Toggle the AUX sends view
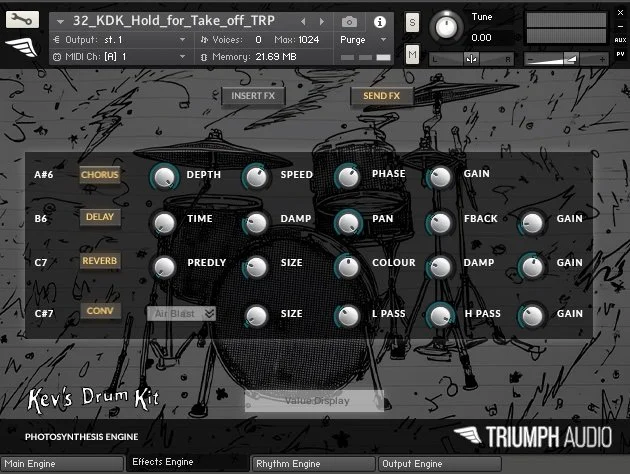 coord(620,40)
